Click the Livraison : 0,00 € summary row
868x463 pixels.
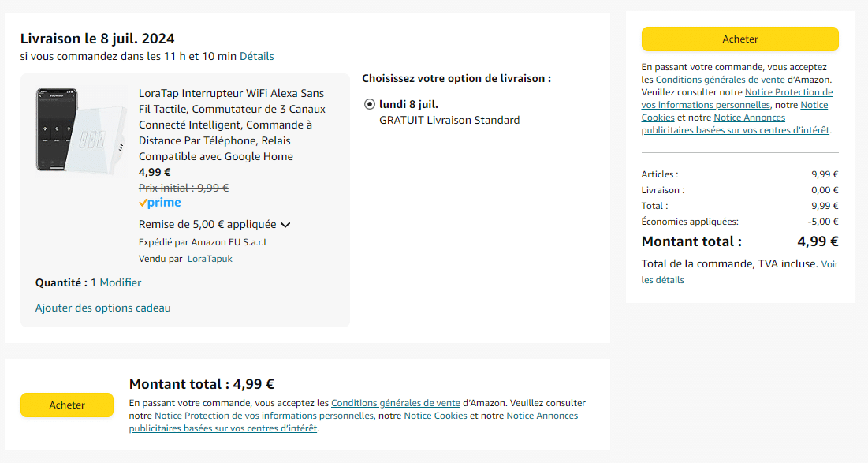click(x=739, y=190)
